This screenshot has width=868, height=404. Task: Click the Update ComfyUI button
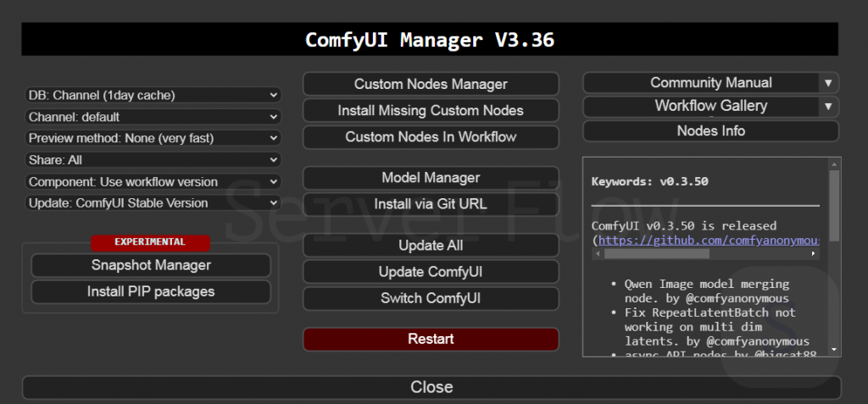coord(431,272)
